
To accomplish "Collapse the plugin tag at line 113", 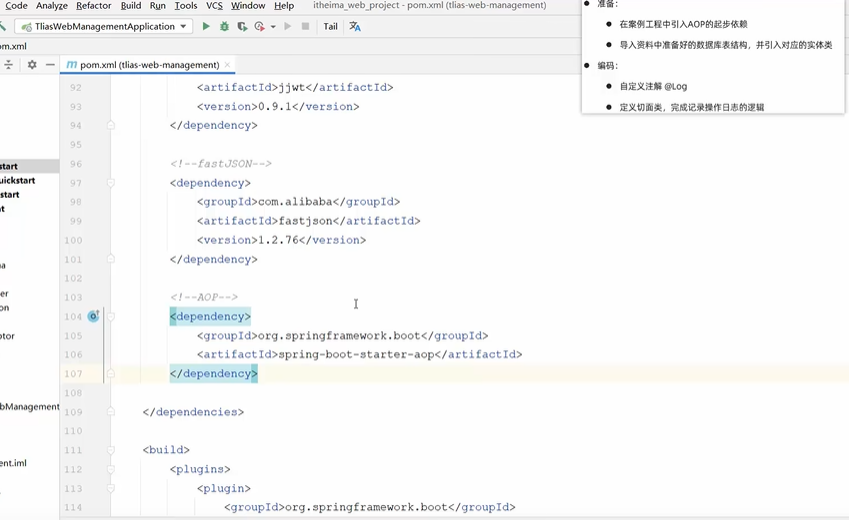I will [110, 488].
